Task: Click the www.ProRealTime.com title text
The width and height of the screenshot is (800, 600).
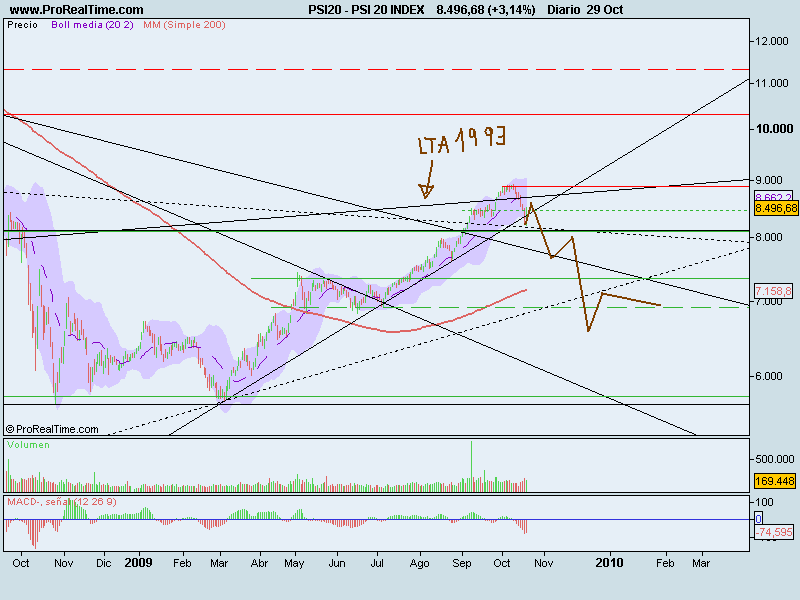Action: 77,10
